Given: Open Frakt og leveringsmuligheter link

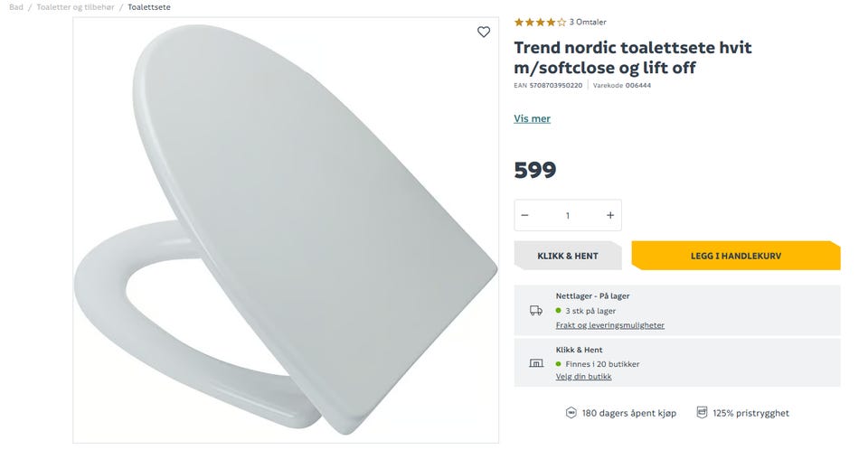Looking at the screenshot, I should click(x=609, y=325).
